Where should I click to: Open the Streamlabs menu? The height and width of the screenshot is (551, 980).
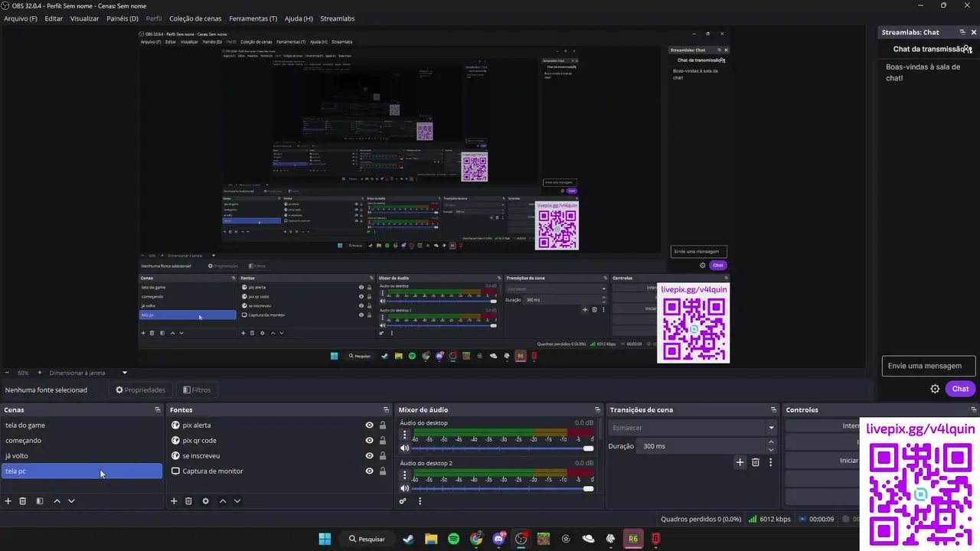338,18
